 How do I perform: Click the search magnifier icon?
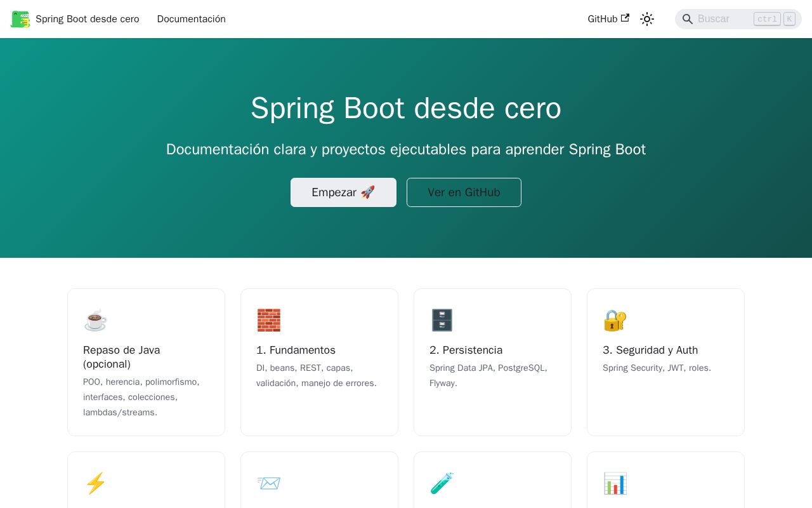tap(688, 19)
